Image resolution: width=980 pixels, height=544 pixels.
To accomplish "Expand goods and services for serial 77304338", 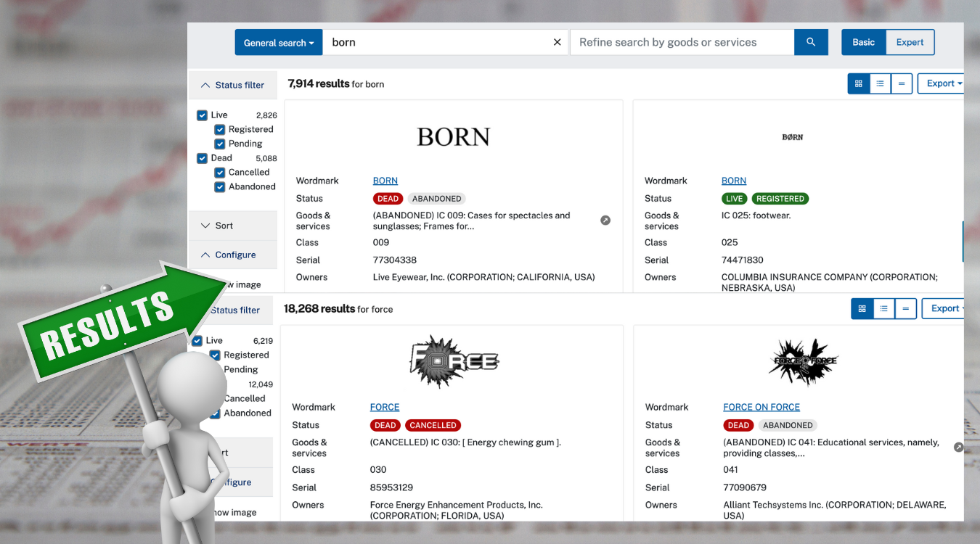I will tap(605, 221).
